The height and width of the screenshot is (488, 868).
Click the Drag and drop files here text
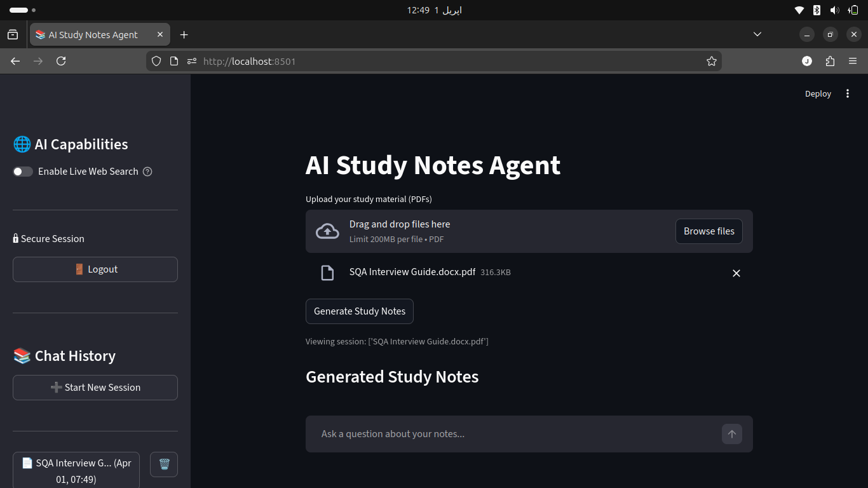pos(400,224)
